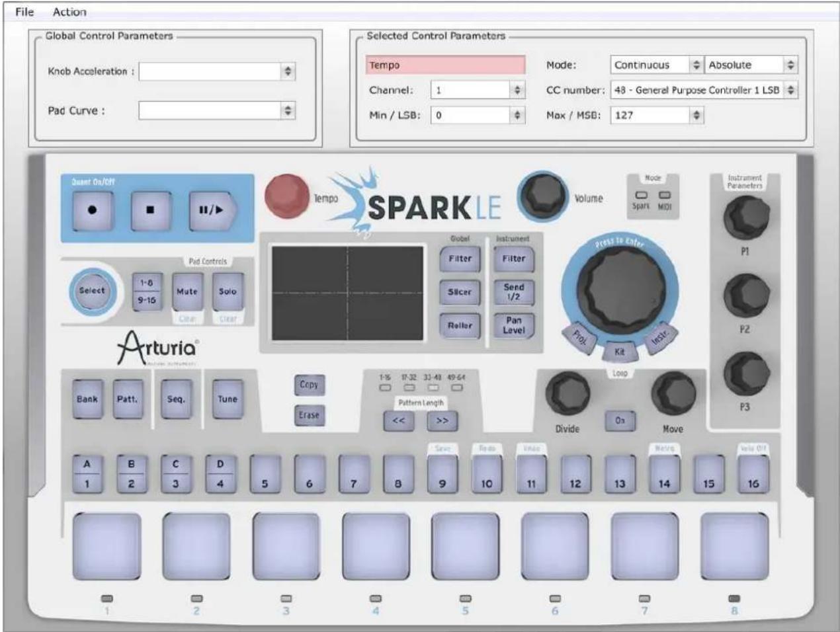Click the Patt. button
Viewport: 840px width, 632px height.
point(127,399)
